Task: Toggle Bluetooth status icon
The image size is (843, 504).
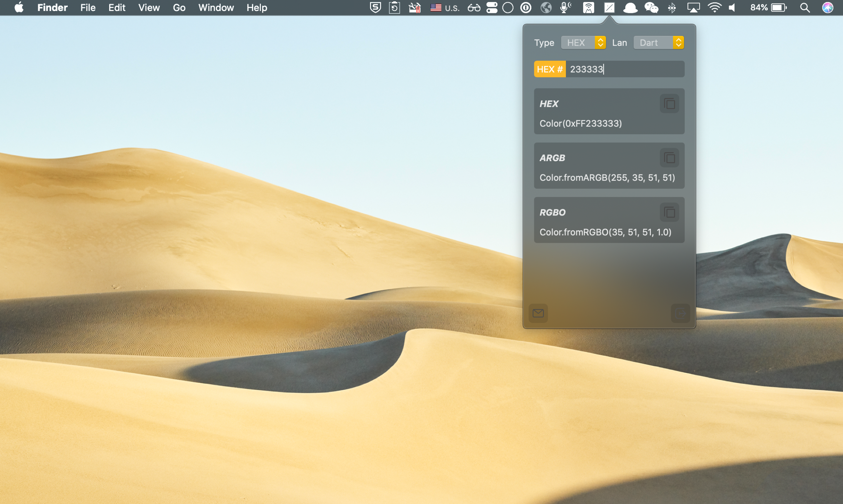Action: [672, 8]
